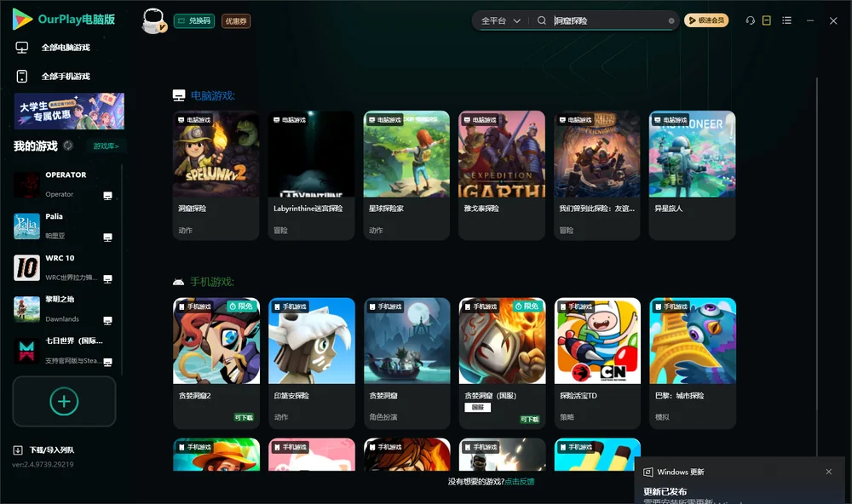Open the 巴黎:城市探险 game card

(692, 363)
